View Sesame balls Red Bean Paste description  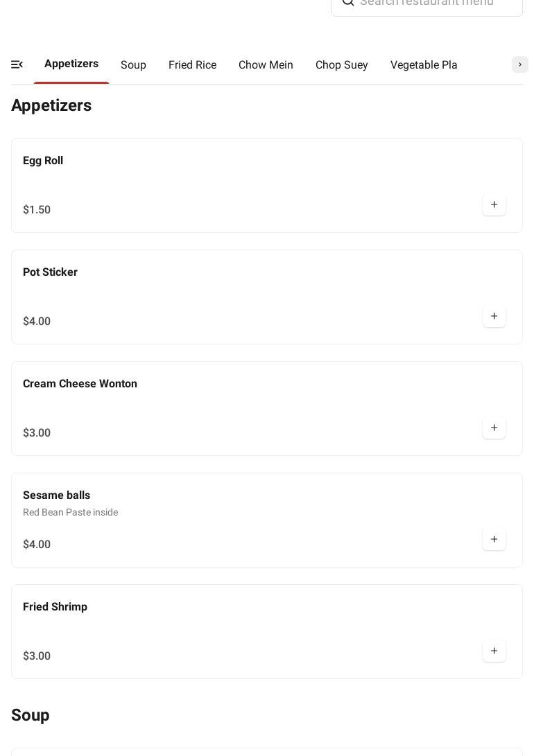[x=70, y=513]
